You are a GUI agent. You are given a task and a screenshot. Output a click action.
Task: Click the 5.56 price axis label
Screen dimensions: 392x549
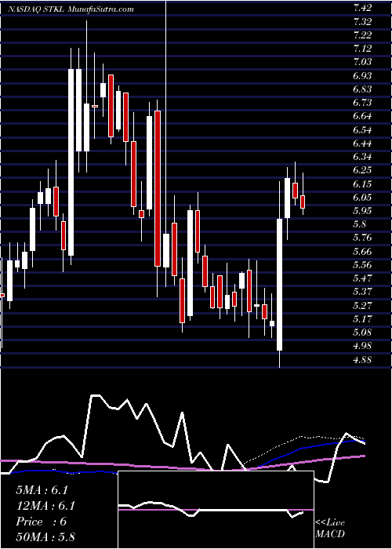(362, 265)
